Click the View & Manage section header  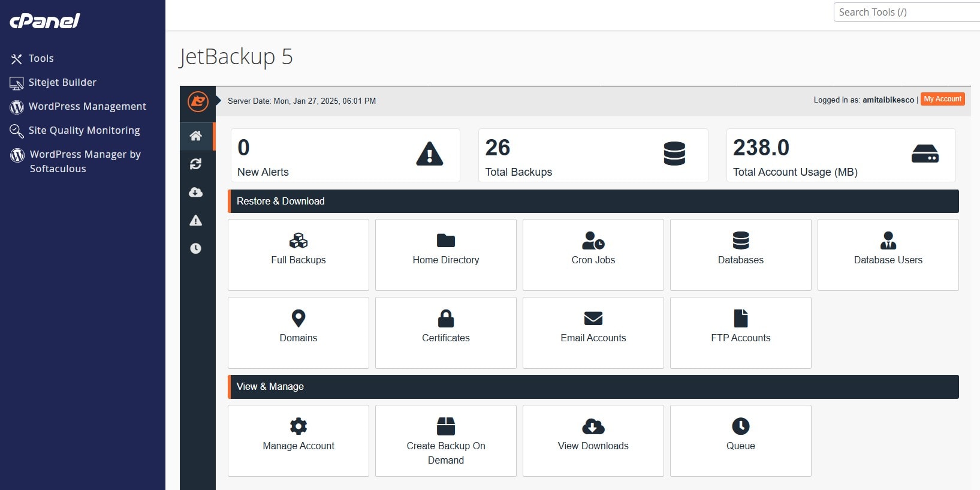click(x=593, y=387)
